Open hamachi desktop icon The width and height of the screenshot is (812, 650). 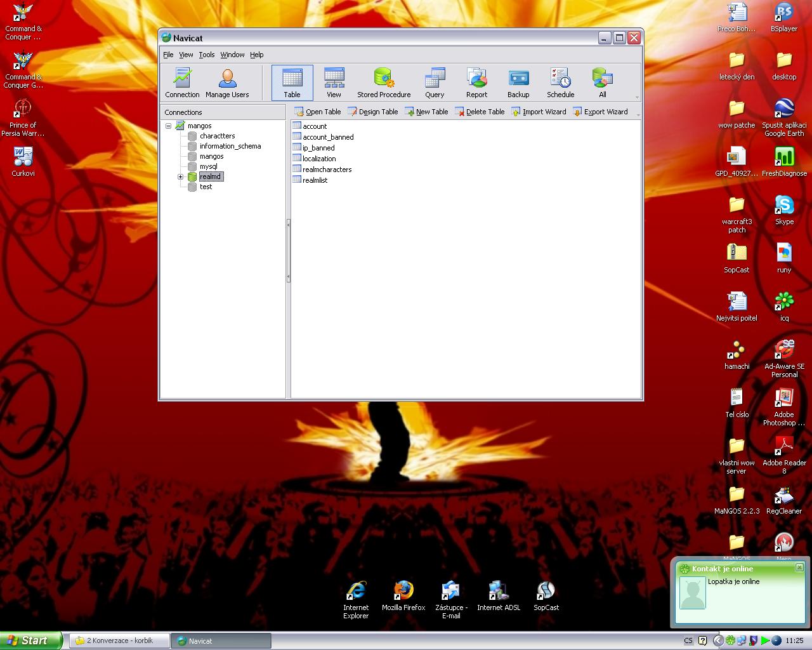737,355
